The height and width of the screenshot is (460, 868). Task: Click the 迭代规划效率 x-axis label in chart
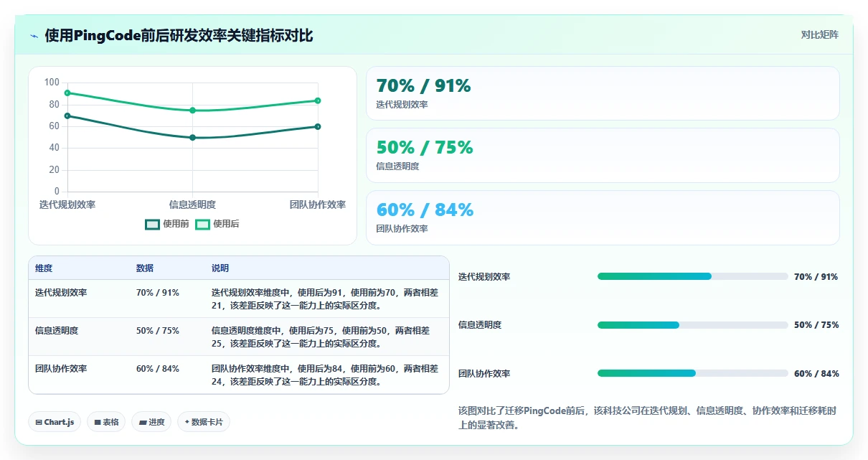tap(67, 205)
